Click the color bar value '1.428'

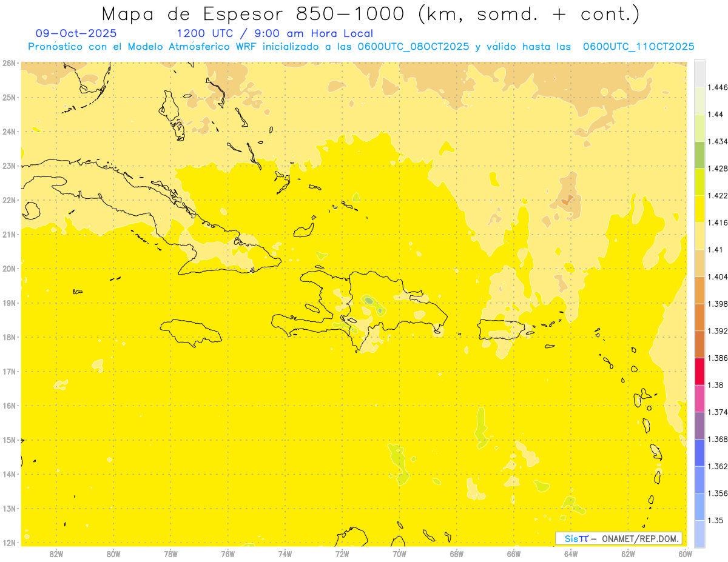click(718, 168)
